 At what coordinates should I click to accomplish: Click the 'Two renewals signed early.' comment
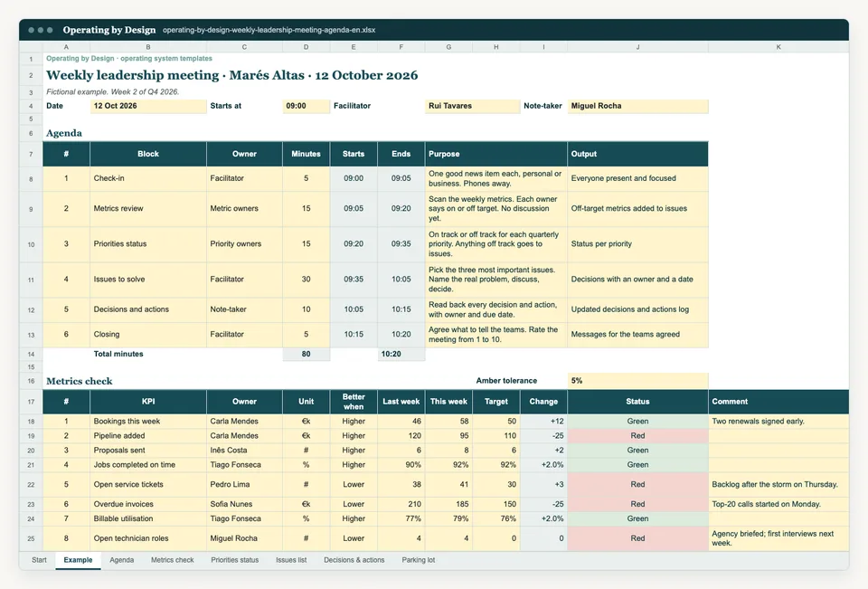tap(778, 421)
